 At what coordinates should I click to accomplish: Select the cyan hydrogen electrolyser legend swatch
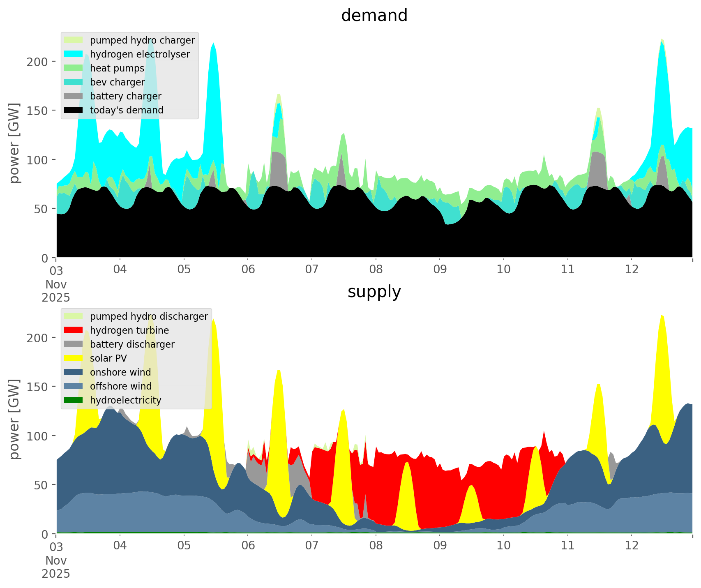pos(74,54)
